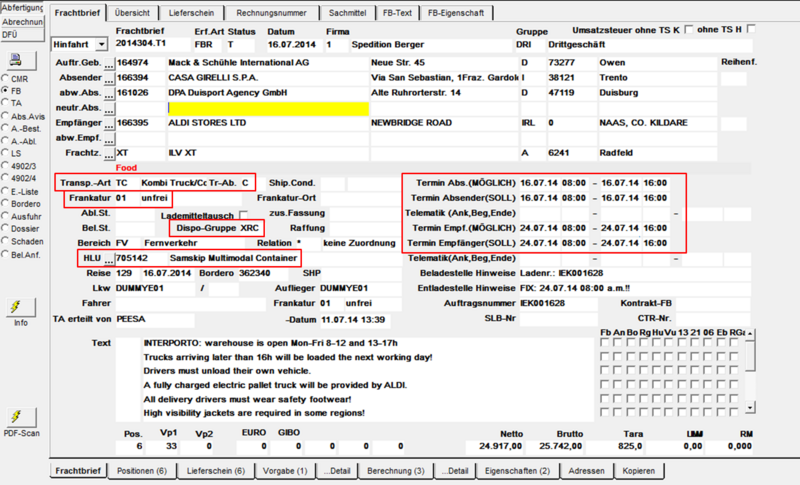Select the CMR radio option

[x=5, y=79]
